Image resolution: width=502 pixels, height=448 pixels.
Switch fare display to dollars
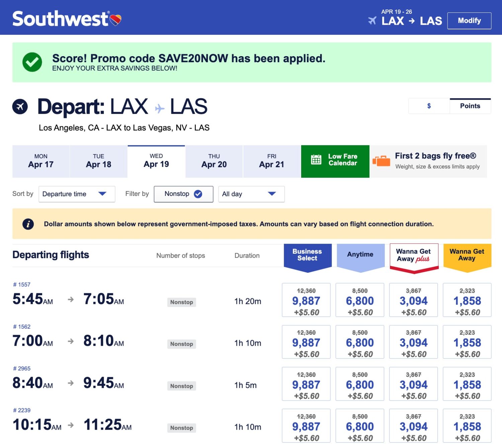click(x=429, y=106)
